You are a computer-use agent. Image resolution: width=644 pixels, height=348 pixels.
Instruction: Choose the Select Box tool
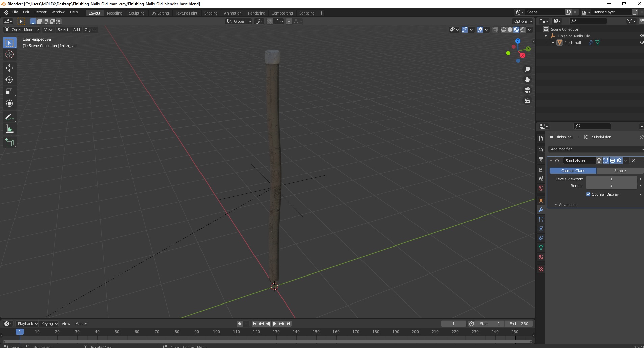[9, 43]
